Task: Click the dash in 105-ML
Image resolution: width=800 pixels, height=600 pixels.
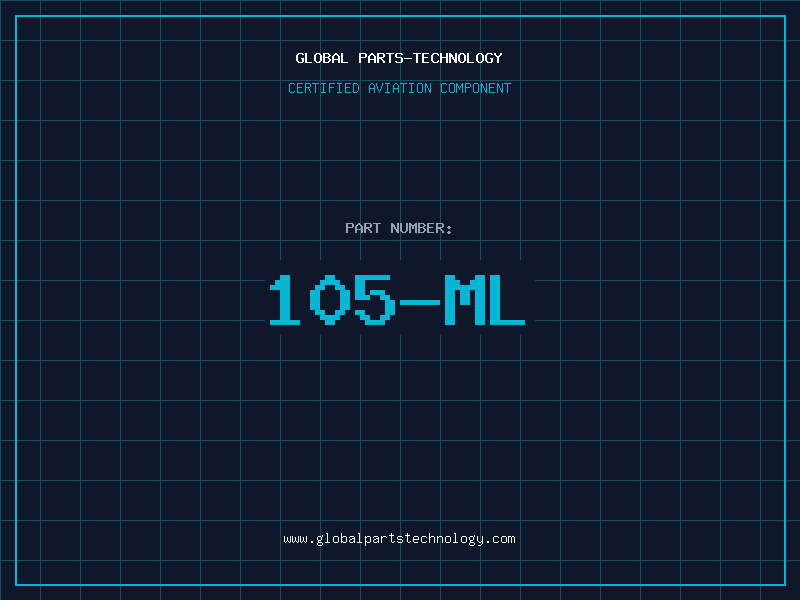Action: (x=419, y=300)
